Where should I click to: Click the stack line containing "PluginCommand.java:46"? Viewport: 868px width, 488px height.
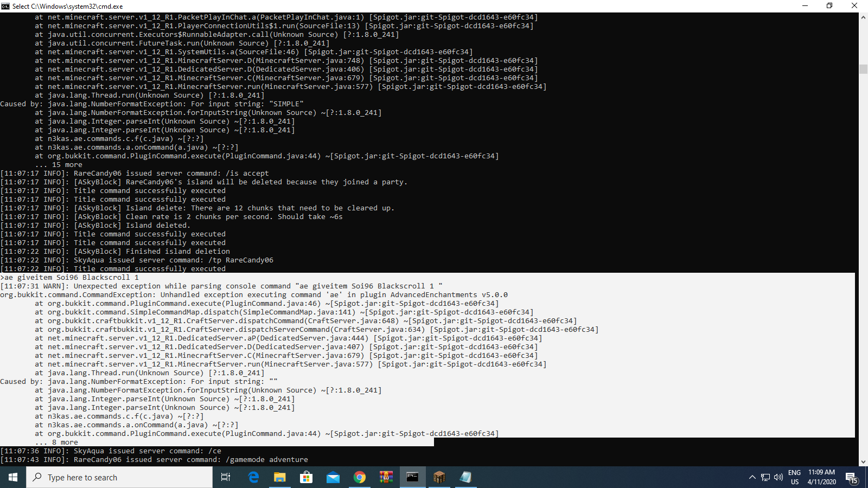click(x=267, y=304)
